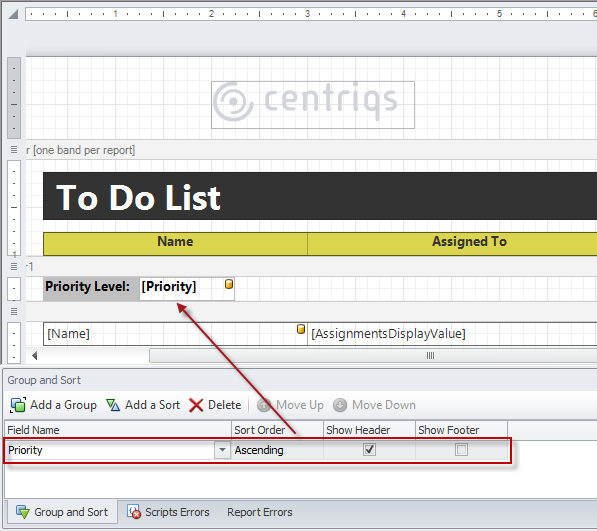Change the Ascending sort order cell
597x531 pixels.
point(277,450)
